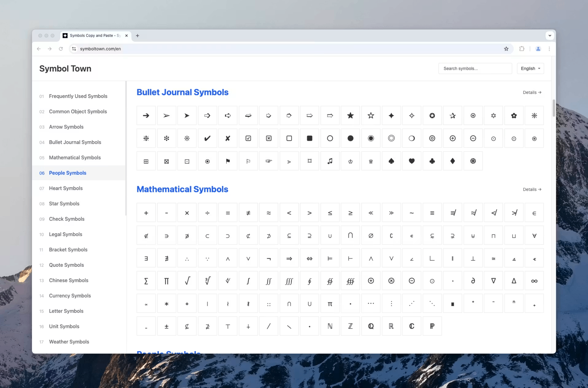Click the page vertical scrollbar thumb
This screenshot has height=388, width=588.
click(554, 108)
